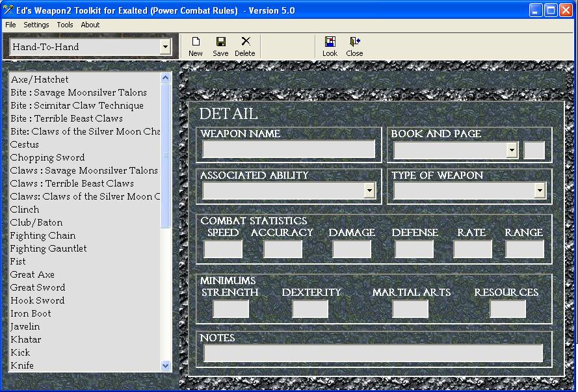Select Great Sword in the list
Image resolution: width=578 pixels, height=392 pixels.
point(38,287)
